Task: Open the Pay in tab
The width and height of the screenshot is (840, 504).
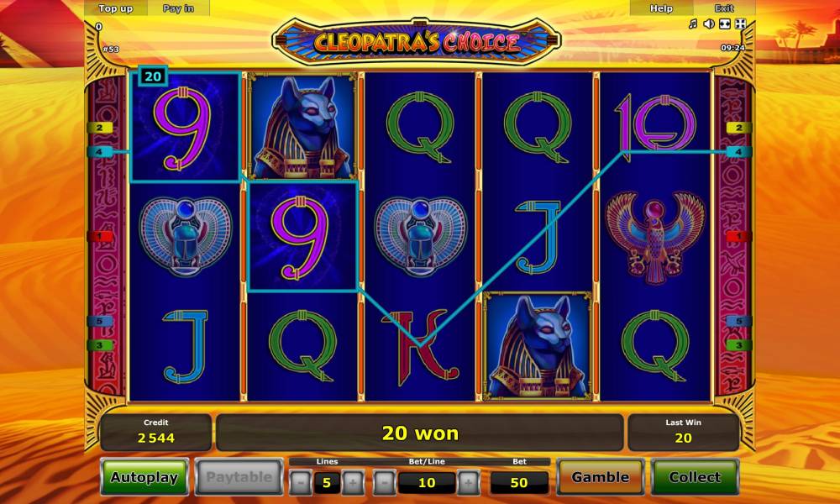Action: [x=178, y=8]
